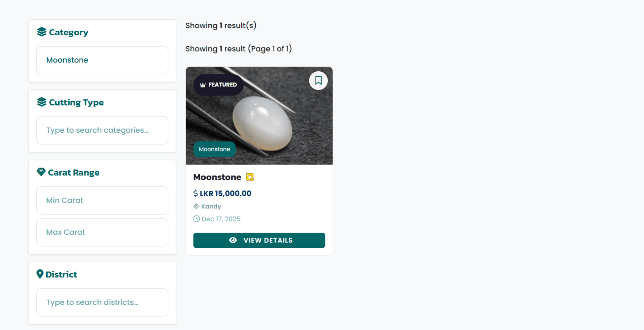Click the layers icon beside Category heading
The image size is (644, 330).
click(x=41, y=32)
